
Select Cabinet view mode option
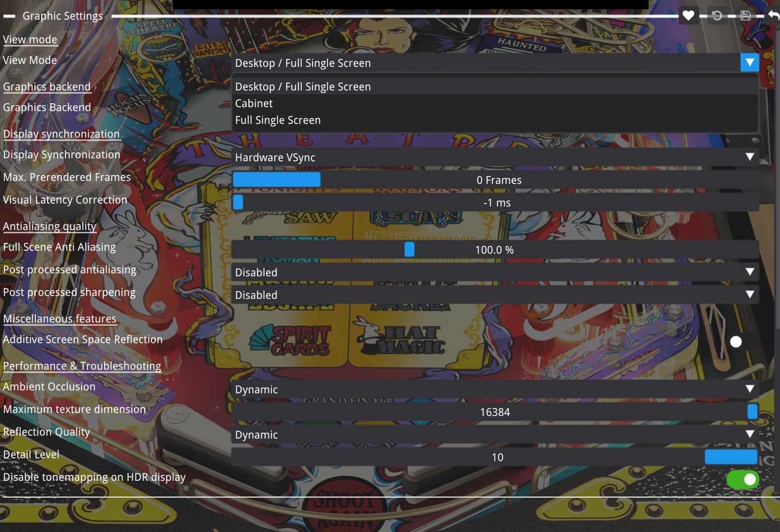click(x=495, y=103)
